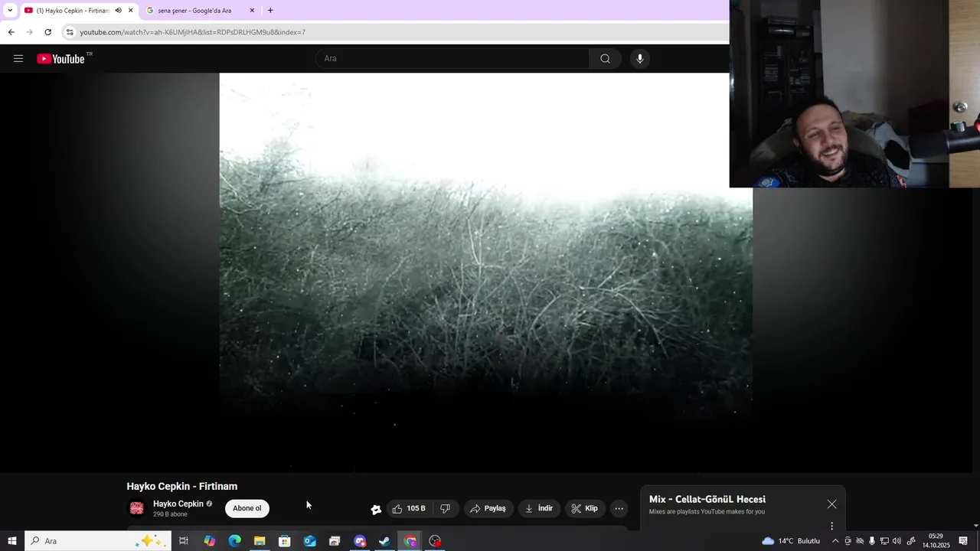Go to the YouTube home logo
The image size is (980, 551).
pyautogui.click(x=60, y=59)
